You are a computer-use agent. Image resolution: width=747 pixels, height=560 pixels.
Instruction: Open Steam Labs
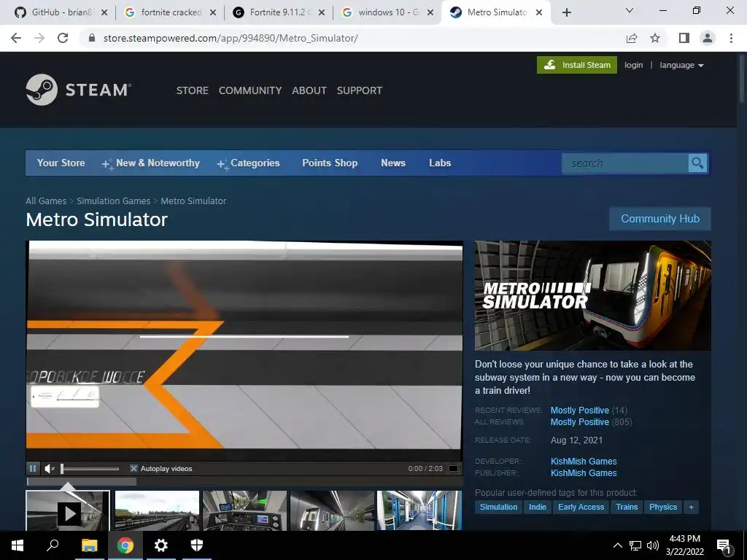(x=440, y=163)
